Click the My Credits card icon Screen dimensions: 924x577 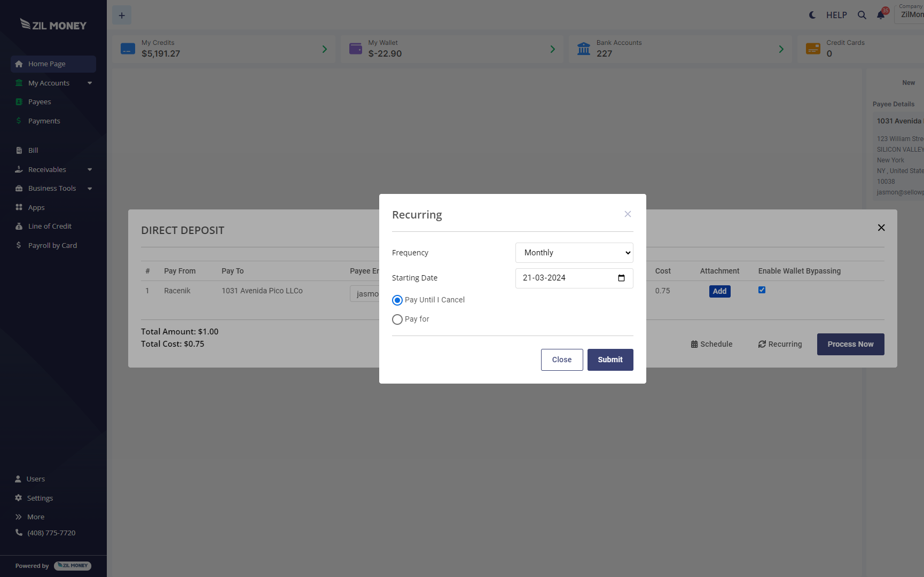point(128,49)
